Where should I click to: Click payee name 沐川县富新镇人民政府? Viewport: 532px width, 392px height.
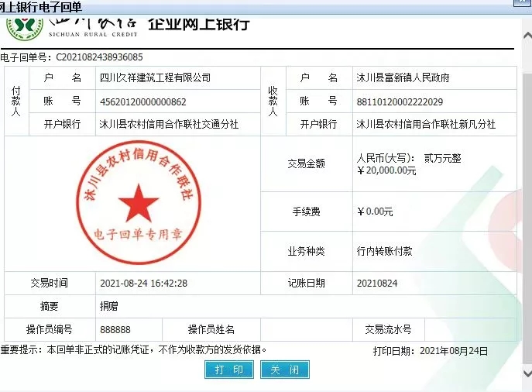(x=403, y=78)
